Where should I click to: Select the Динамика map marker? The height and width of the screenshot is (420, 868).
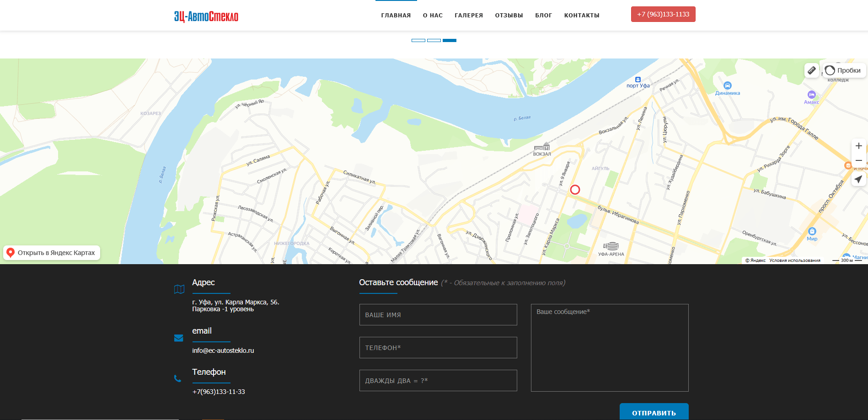coord(728,85)
